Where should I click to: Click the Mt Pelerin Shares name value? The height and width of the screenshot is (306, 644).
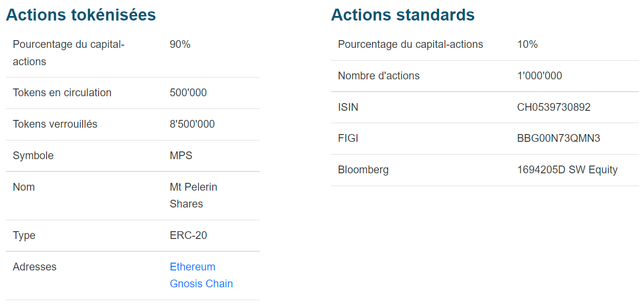click(x=193, y=195)
